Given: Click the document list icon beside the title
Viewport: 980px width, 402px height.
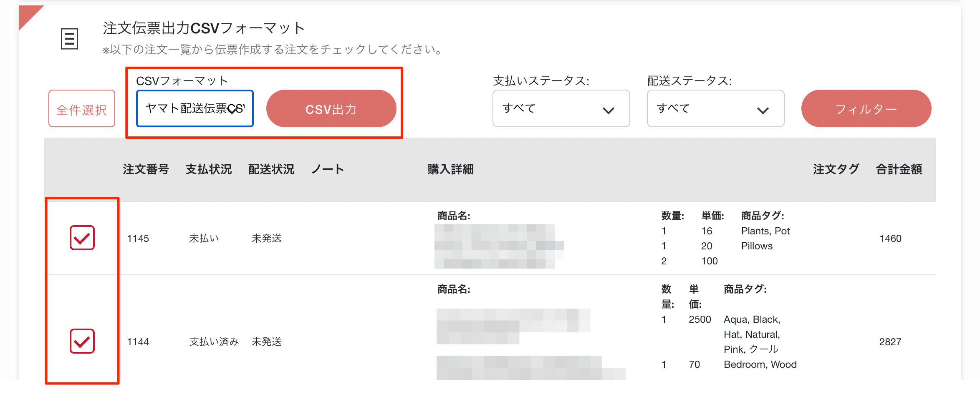Looking at the screenshot, I should tap(69, 39).
